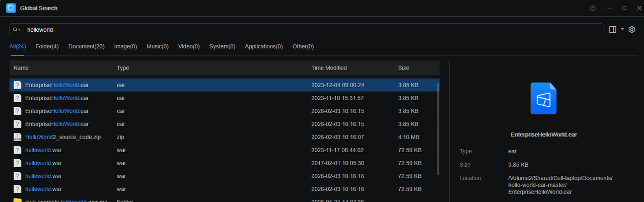This screenshot has height=202, width=644.
Task: Select helloworld.war modified 2017-02-01 10:05:30
Action: tap(224, 163)
